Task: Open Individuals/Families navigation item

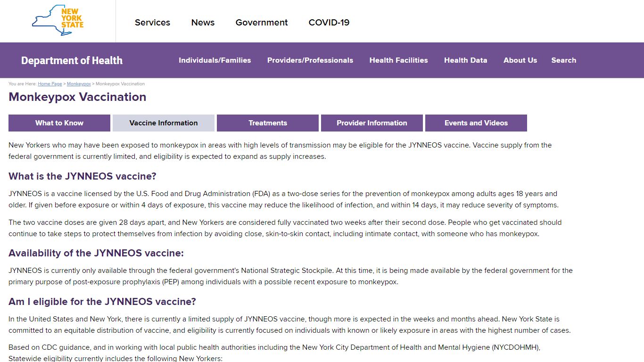Action: 215,60
